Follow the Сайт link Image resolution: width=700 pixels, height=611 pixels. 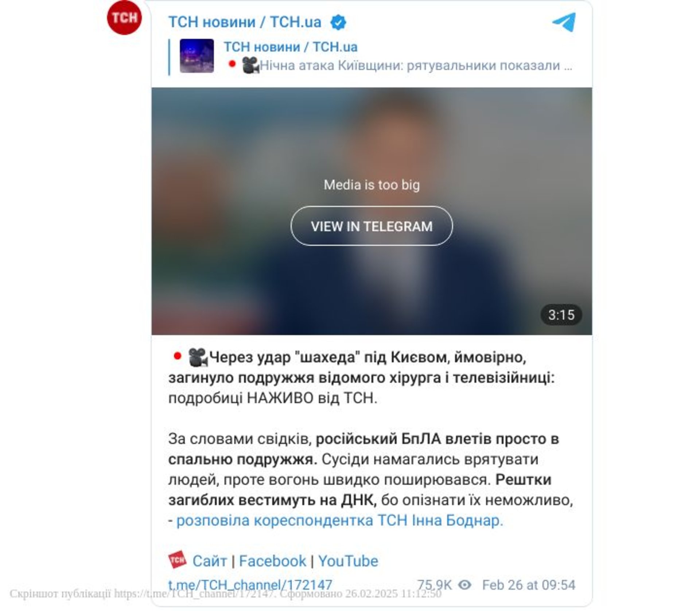click(210, 561)
